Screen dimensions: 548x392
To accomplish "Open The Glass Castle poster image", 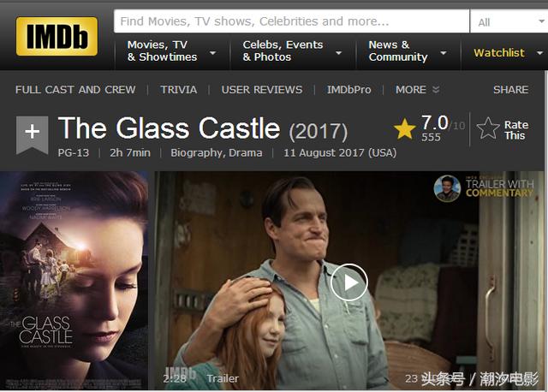I will [74, 281].
